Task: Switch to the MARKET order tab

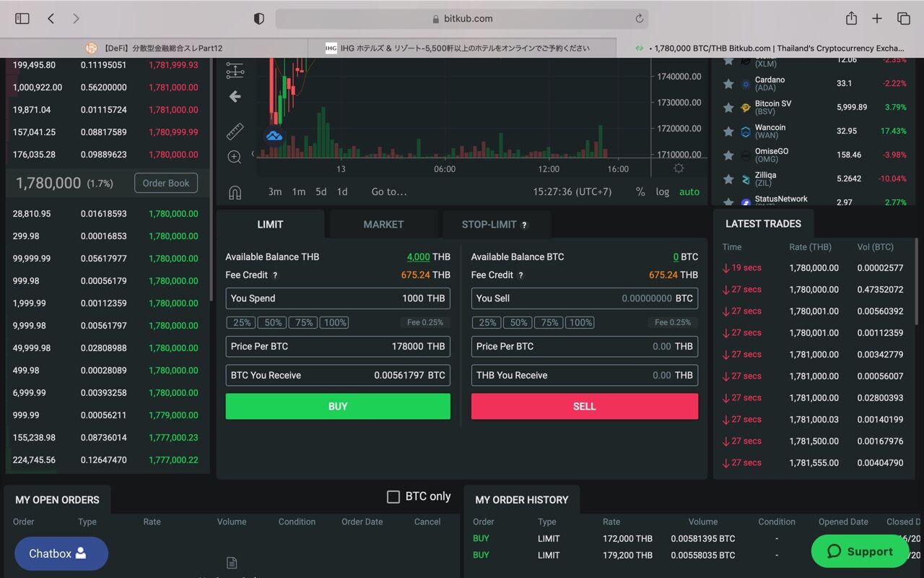Action: click(383, 224)
